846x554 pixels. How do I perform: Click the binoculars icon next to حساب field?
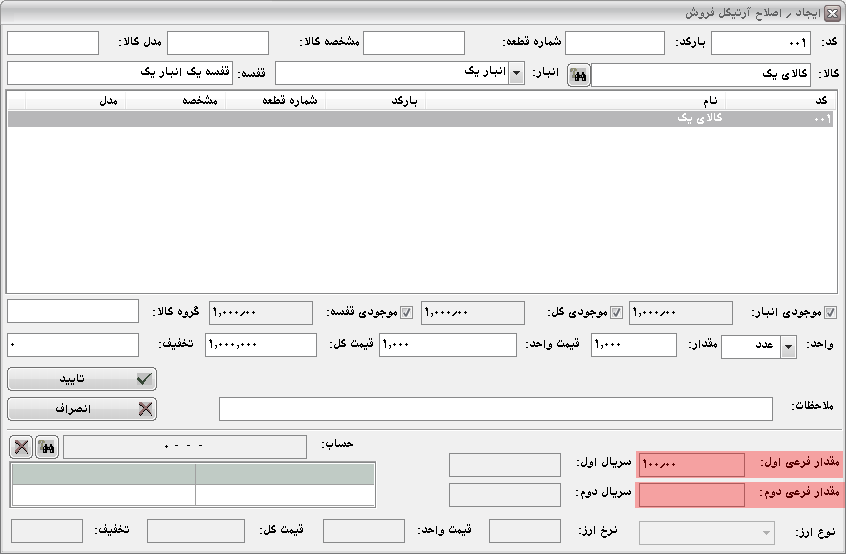[x=47, y=447]
